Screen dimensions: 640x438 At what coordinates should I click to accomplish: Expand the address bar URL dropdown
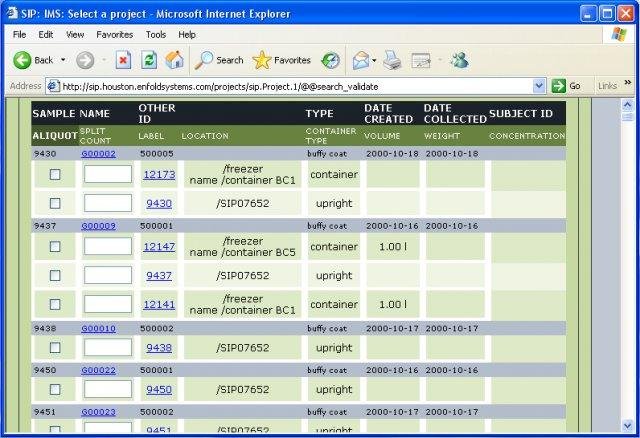(x=539, y=86)
